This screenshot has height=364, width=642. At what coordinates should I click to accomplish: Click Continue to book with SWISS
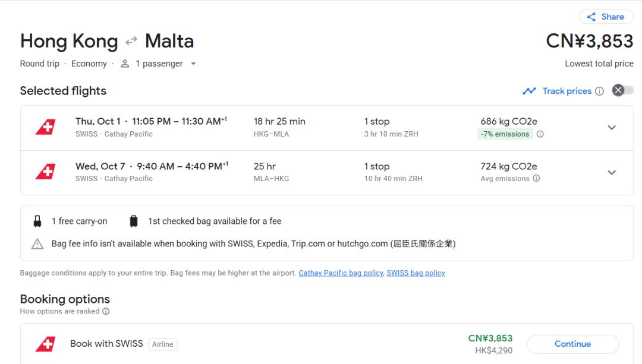pos(572,344)
